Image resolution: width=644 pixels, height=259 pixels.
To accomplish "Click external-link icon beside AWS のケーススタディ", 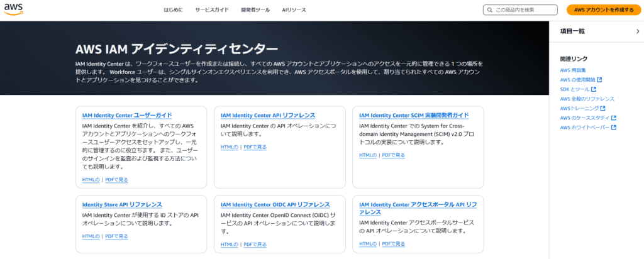I will 614,118.
